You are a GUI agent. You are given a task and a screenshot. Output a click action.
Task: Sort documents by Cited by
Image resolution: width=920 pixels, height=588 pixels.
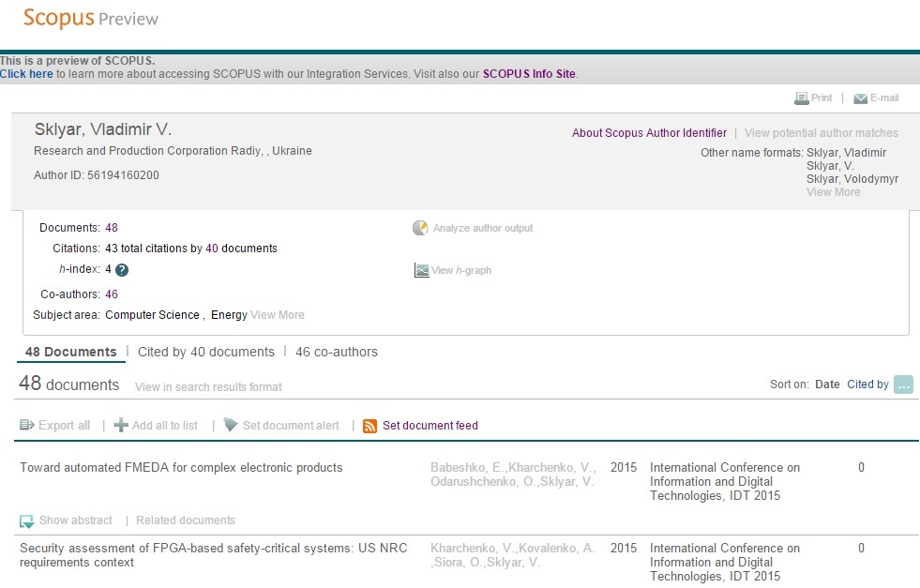(867, 384)
